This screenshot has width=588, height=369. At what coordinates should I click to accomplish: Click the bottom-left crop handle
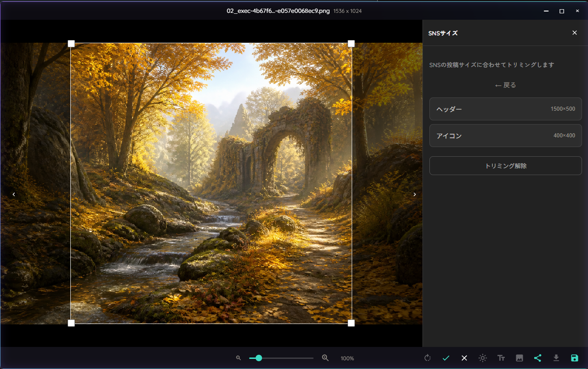[x=71, y=323]
